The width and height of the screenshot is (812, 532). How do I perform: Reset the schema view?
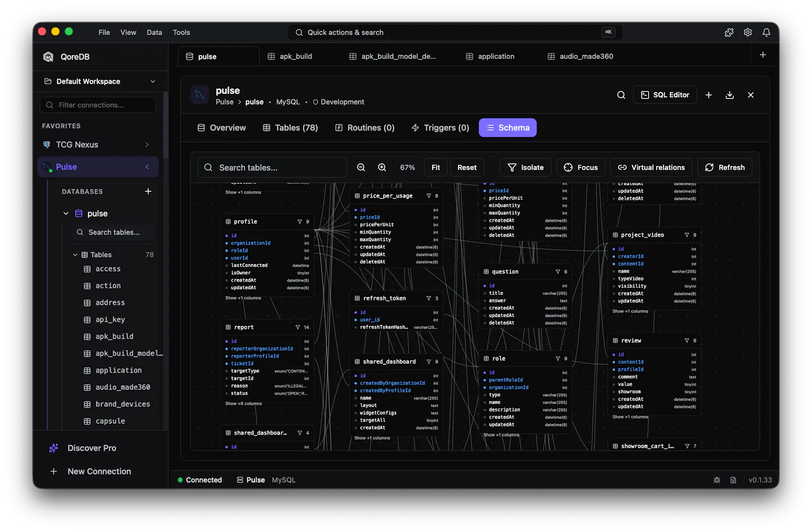tap(467, 168)
